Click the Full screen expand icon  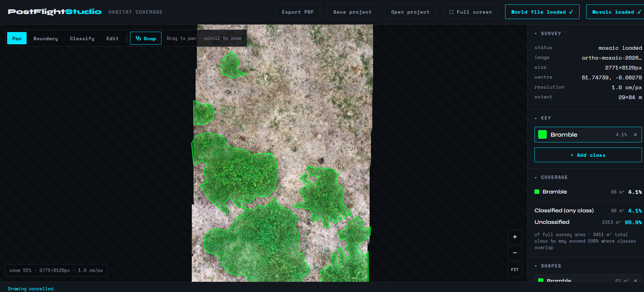coord(451,12)
